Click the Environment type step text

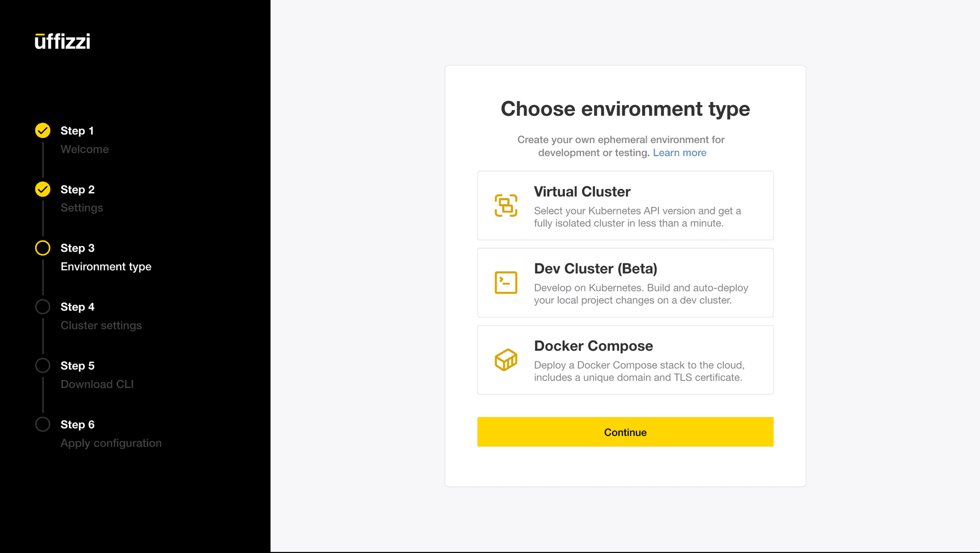coord(106,267)
